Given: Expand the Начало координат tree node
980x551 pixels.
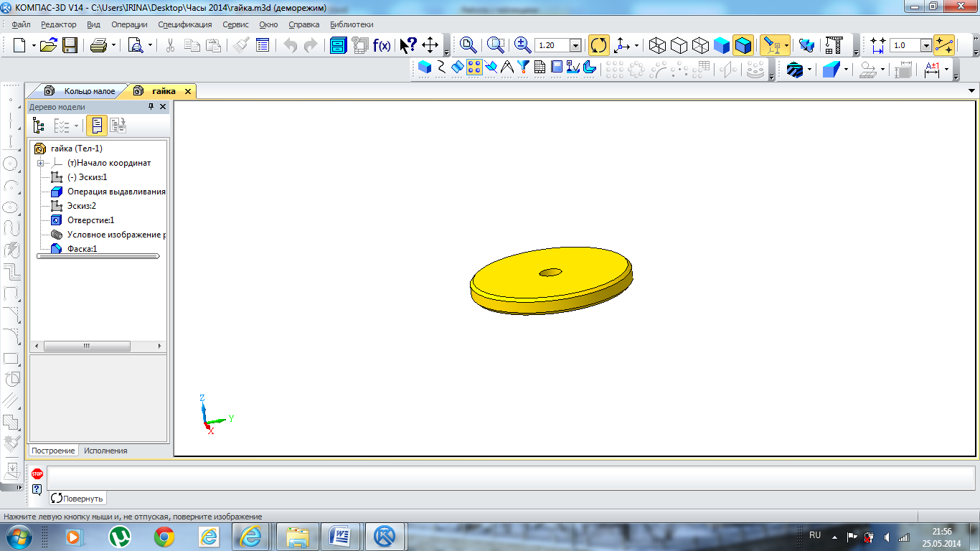Looking at the screenshot, I should click(x=40, y=163).
